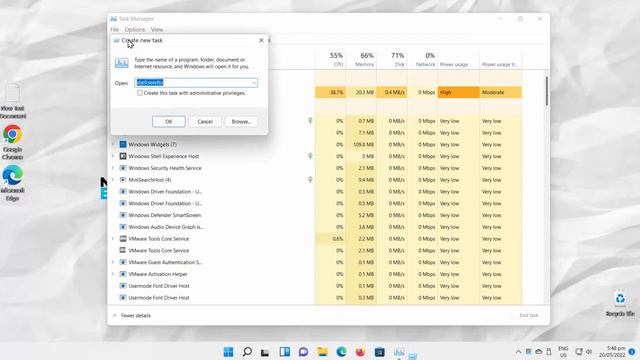
Task: Open Microsoft Edge from the taskbar
Action: [341, 352]
